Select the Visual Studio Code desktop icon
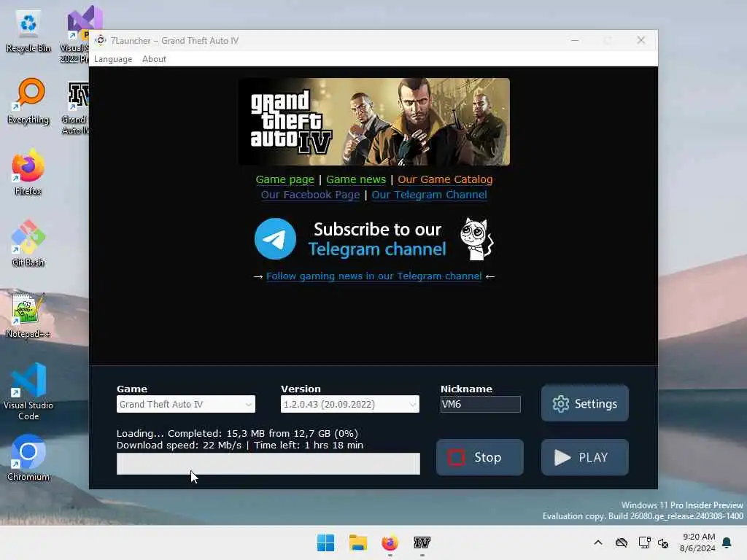747x560 pixels. click(28, 392)
